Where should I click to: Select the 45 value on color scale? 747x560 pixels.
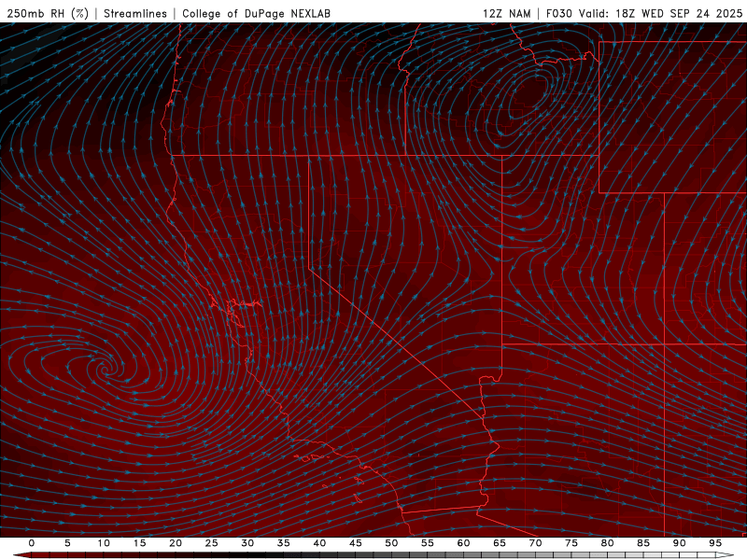[x=356, y=543]
